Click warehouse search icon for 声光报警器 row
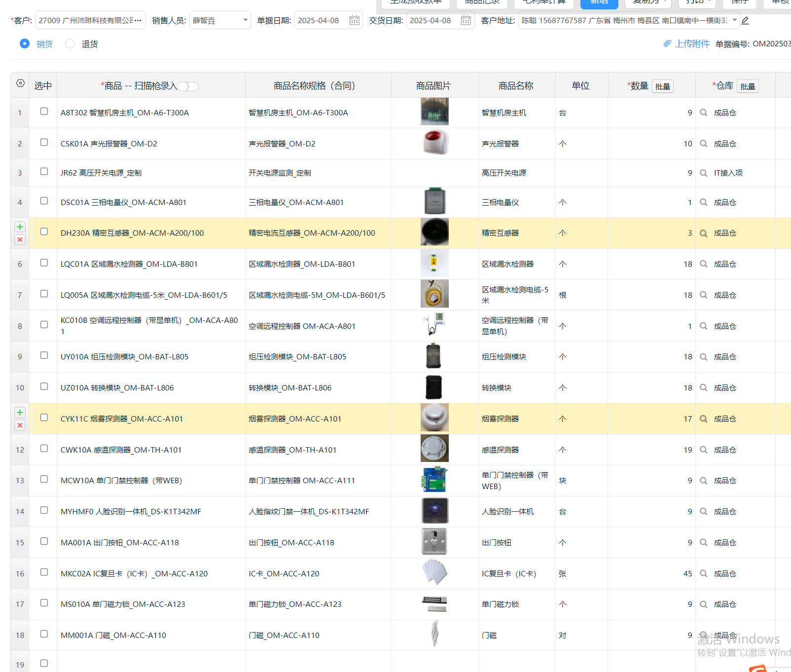Viewport: 791px width, 672px height. (704, 143)
